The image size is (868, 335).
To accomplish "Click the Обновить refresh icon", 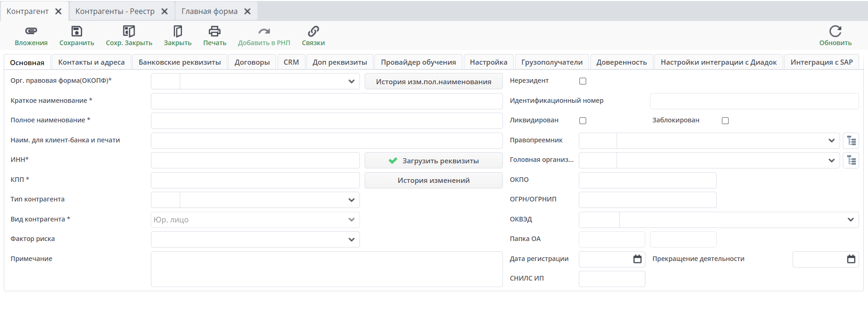I will 835,31.
